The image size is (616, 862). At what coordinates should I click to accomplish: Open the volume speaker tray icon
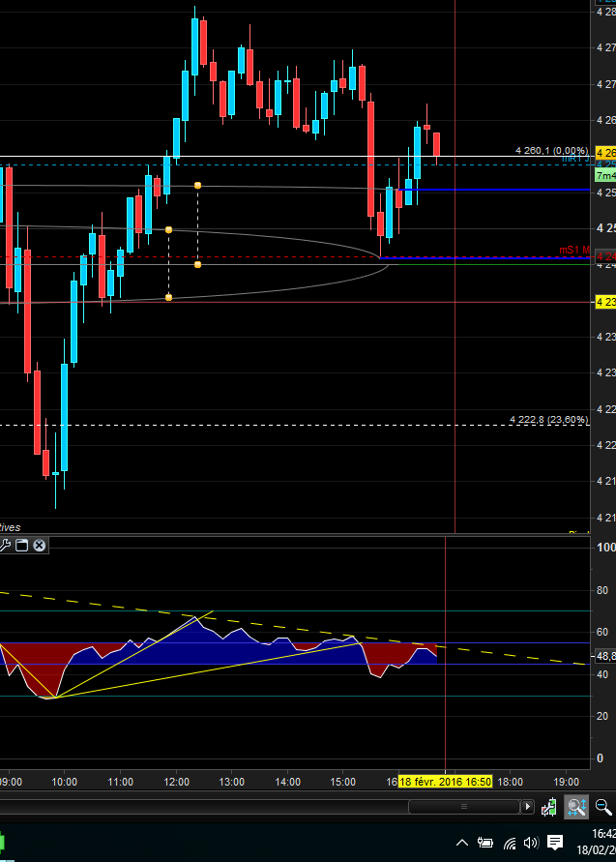coord(531,843)
